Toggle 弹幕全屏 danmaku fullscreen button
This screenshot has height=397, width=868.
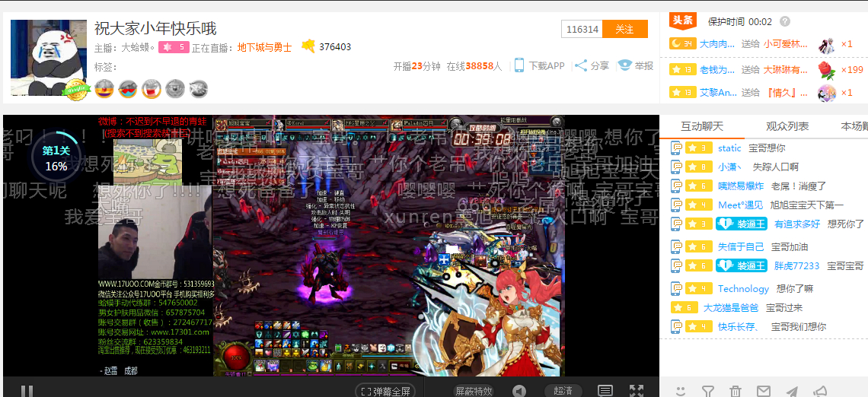[x=385, y=392]
